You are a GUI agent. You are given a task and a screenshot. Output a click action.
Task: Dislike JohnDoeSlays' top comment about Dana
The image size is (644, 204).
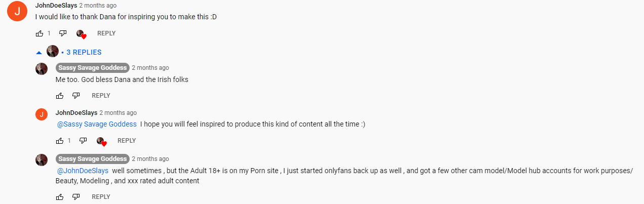coord(63,33)
